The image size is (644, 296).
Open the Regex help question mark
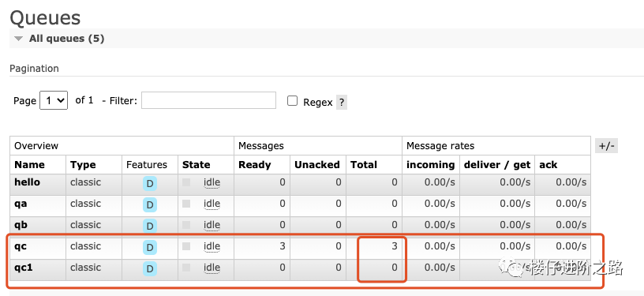342,103
